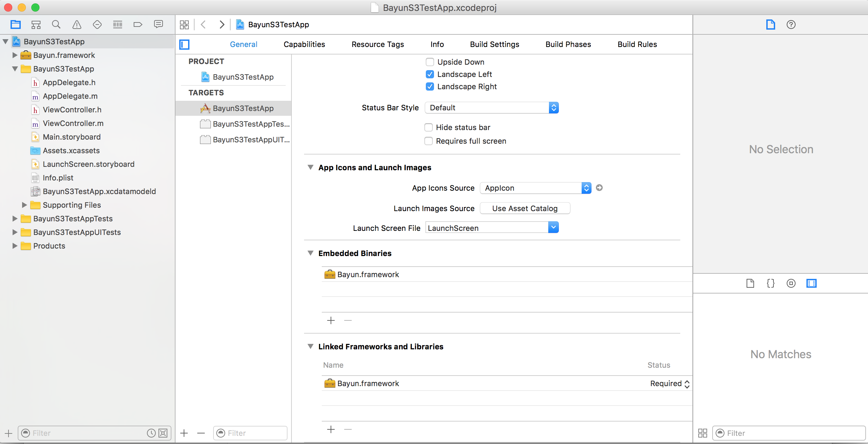This screenshot has height=444, width=868.
Task: Open the Capabilities tab
Action: coord(304,44)
